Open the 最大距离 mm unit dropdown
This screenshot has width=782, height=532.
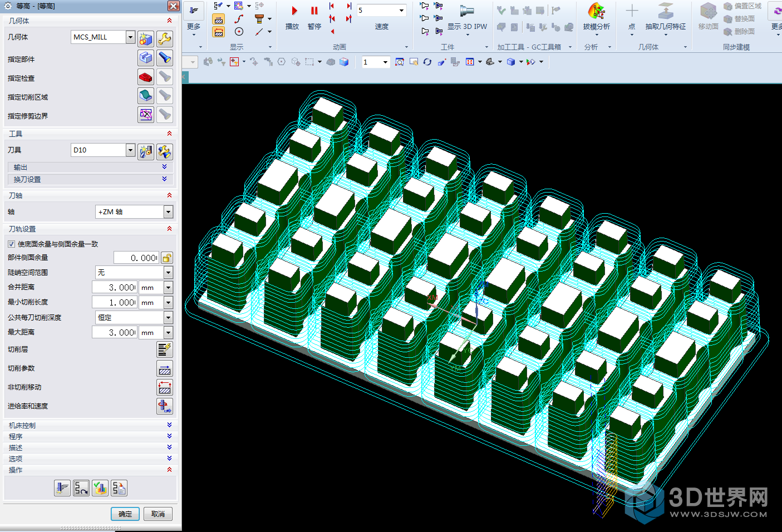click(168, 332)
